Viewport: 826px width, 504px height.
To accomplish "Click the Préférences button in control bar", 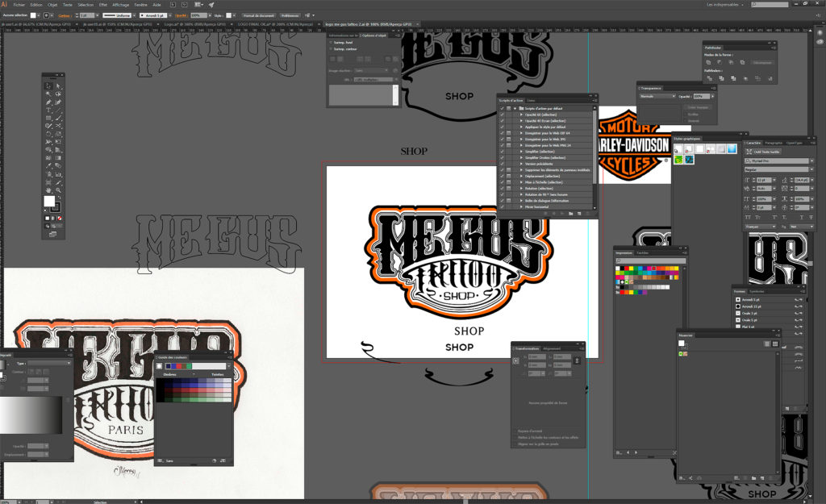I will click(290, 15).
